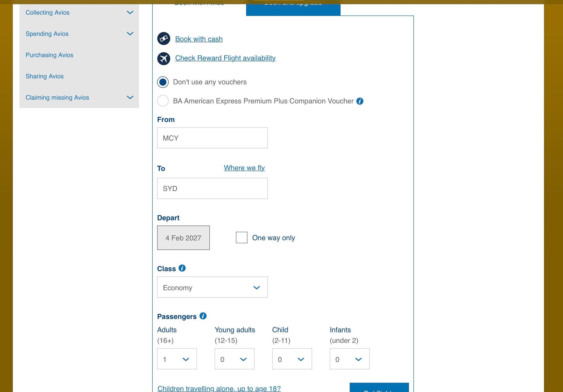563x392 pixels.
Task: Expand Collecting Avios chevron
Action: 130,13
